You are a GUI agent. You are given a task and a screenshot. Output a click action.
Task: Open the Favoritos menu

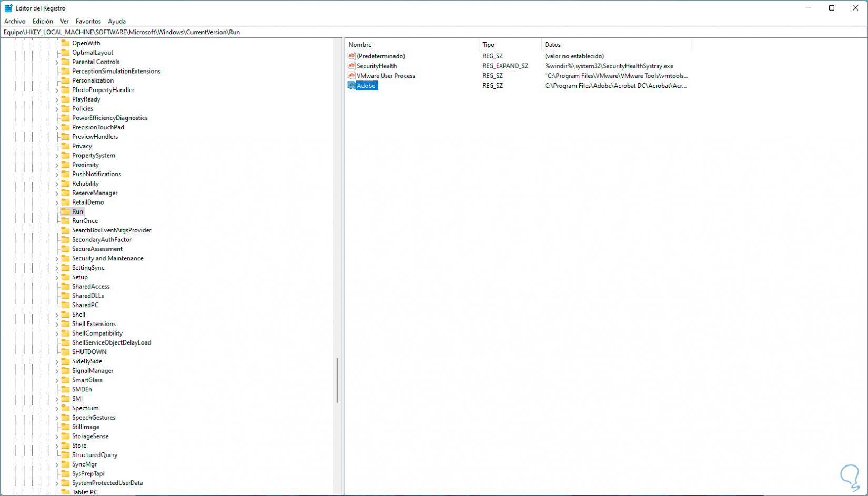point(88,21)
